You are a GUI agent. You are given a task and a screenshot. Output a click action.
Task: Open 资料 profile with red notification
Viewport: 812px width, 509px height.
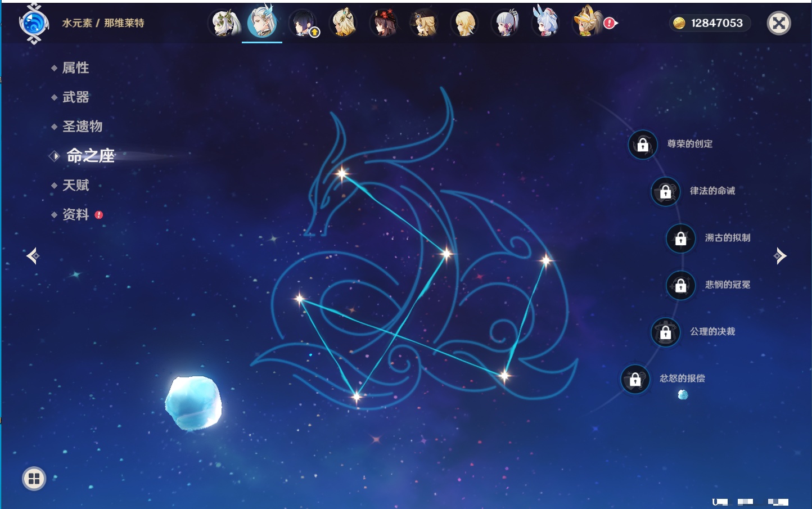(x=75, y=214)
